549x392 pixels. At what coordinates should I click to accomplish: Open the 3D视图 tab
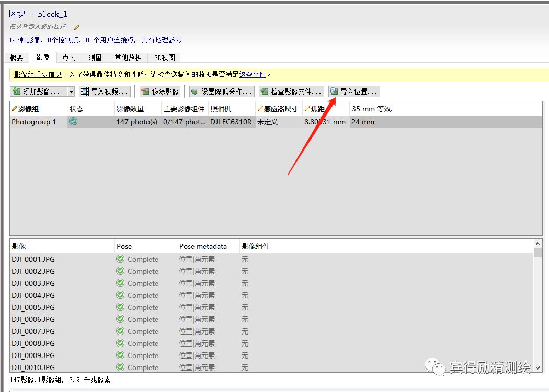point(165,57)
